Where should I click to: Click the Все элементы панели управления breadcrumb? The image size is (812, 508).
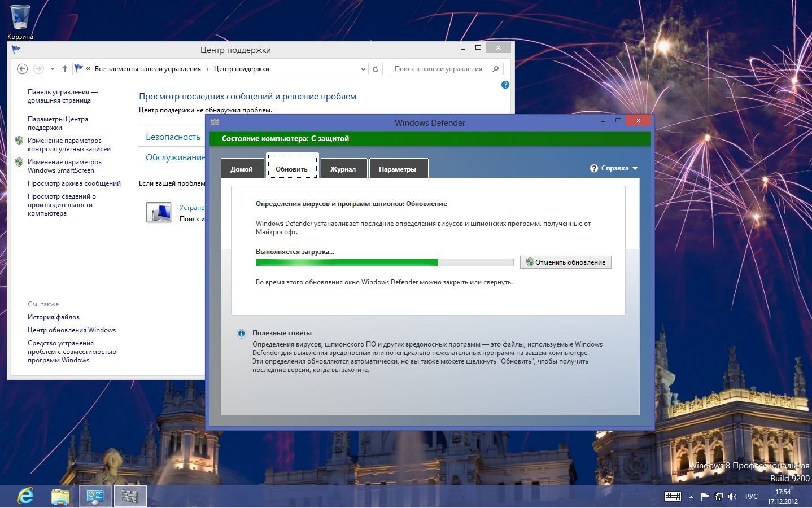point(148,69)
